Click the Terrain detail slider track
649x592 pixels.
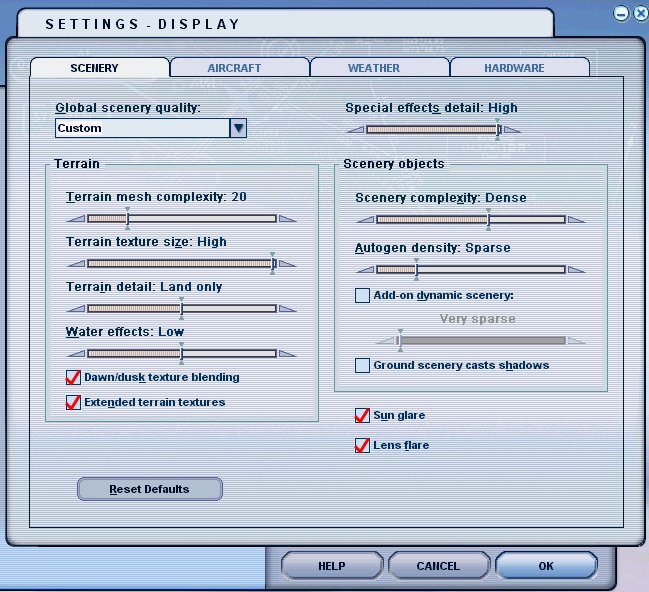coord(182,309)
